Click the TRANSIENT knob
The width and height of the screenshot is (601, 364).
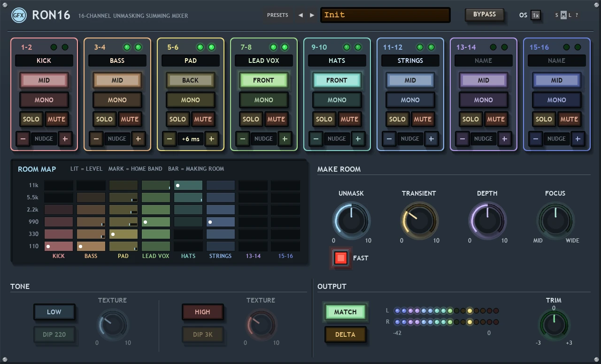419,220
